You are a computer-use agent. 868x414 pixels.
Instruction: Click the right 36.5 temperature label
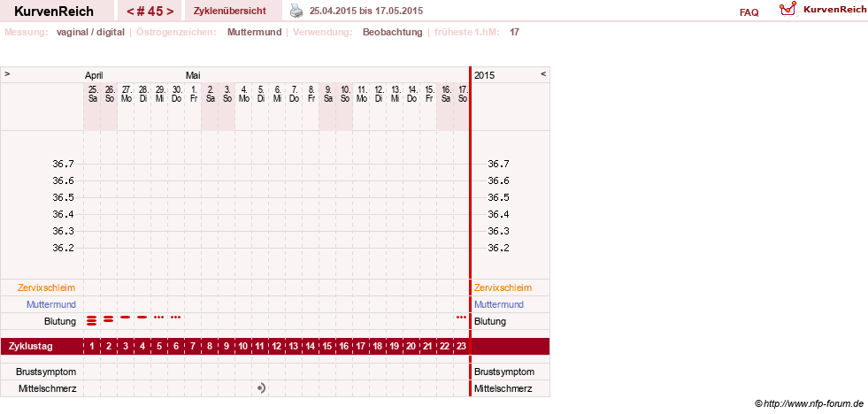[498, 197]
